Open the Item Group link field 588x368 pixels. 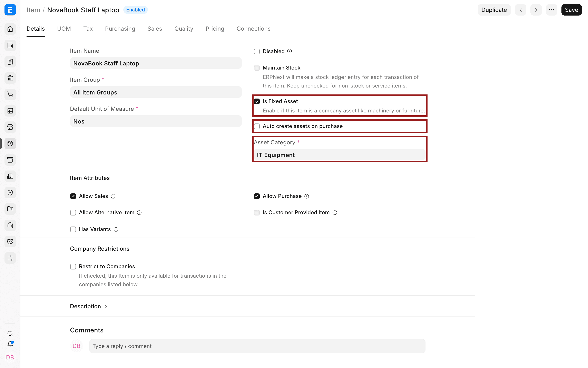156,92
